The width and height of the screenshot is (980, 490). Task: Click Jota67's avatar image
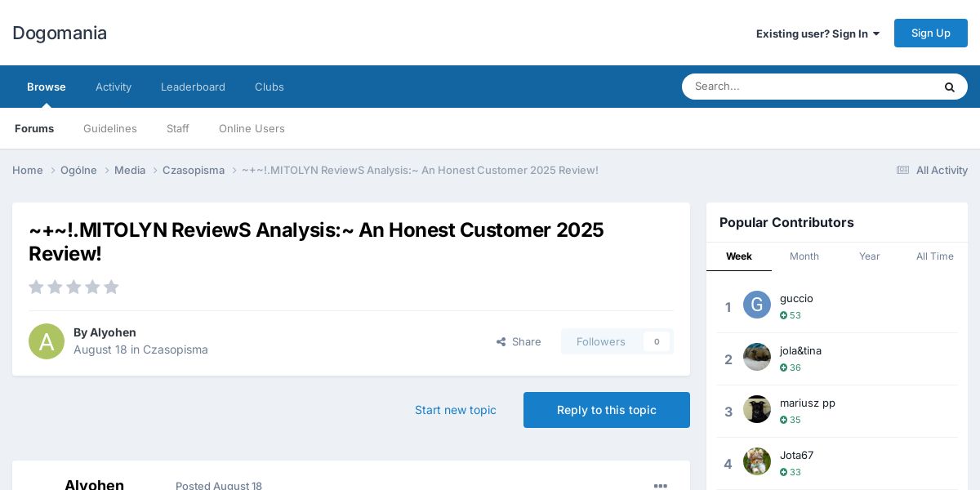click(757, 461)
